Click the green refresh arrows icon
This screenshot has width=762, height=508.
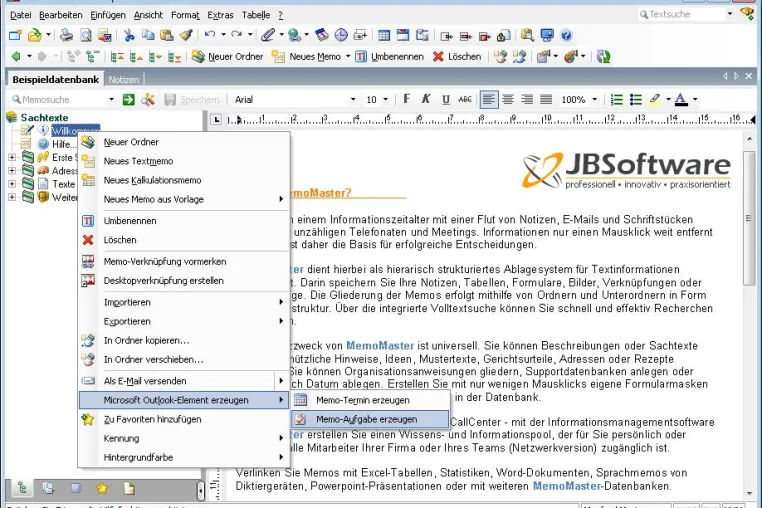tap(603, 56)
